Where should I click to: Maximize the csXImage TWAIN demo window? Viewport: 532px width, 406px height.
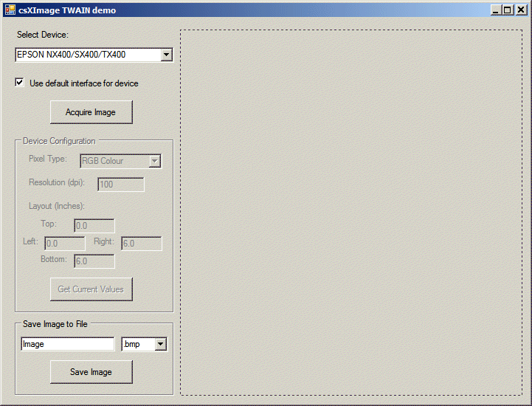508,10
